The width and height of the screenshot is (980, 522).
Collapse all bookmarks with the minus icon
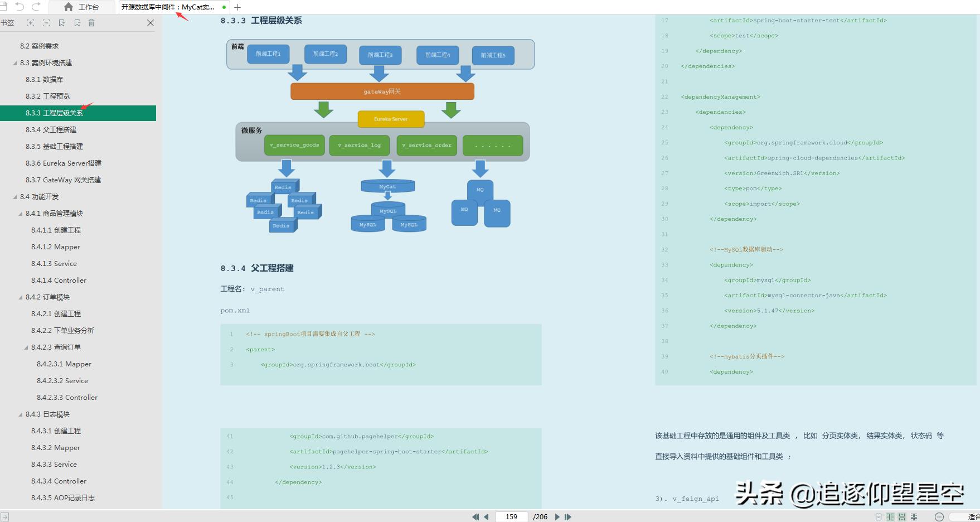pos(46,23)
